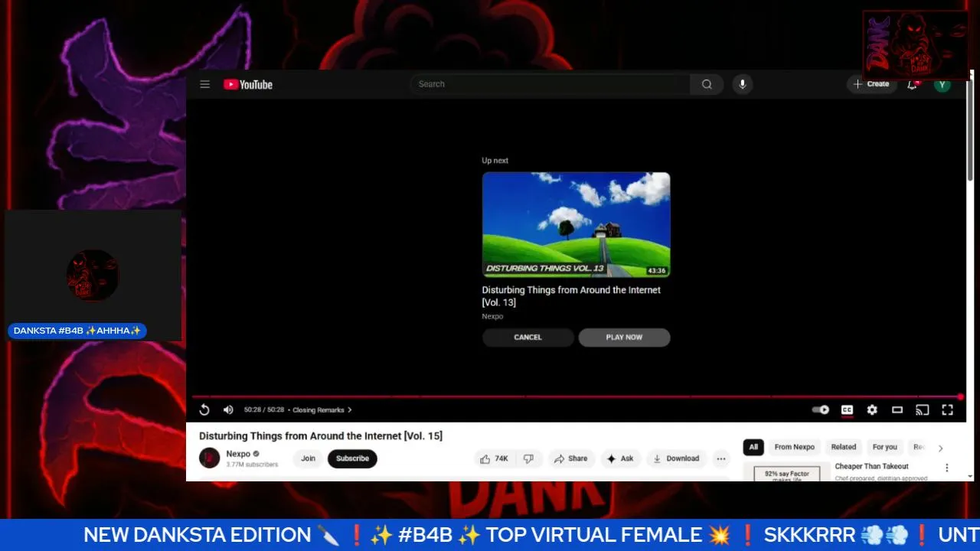Click the 50:28 / 50:28 time display
The image size is (980, 551).
click(x=264, y=410)
